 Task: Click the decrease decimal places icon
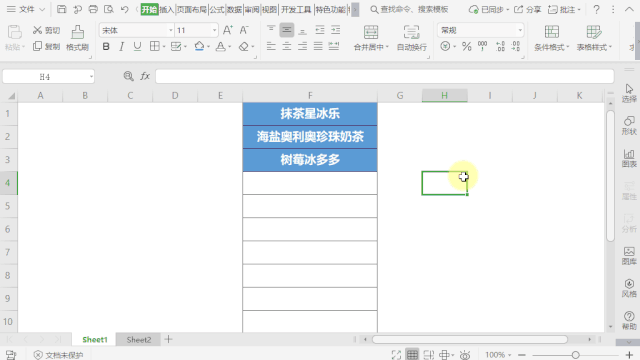516,47
